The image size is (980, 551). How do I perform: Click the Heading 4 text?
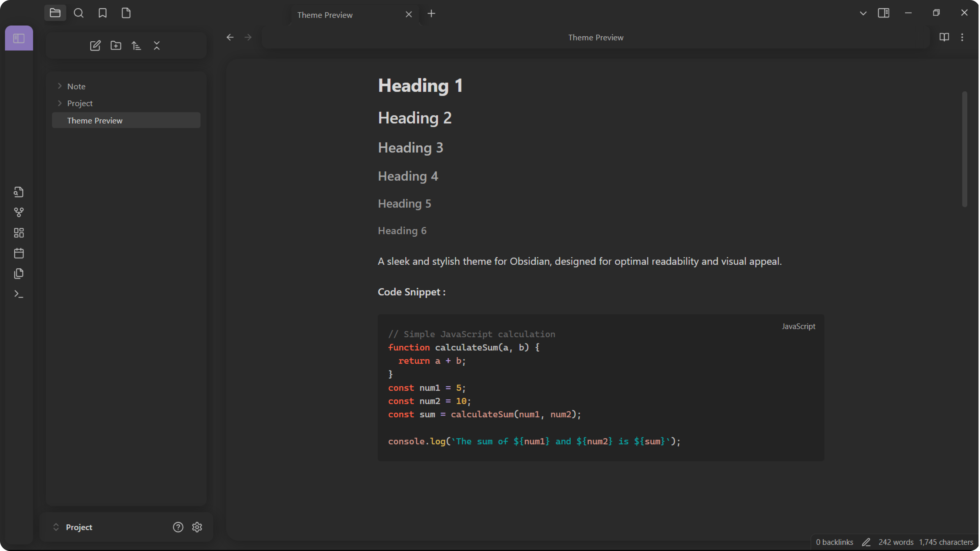pyautogui.click(x=408, y=176)
